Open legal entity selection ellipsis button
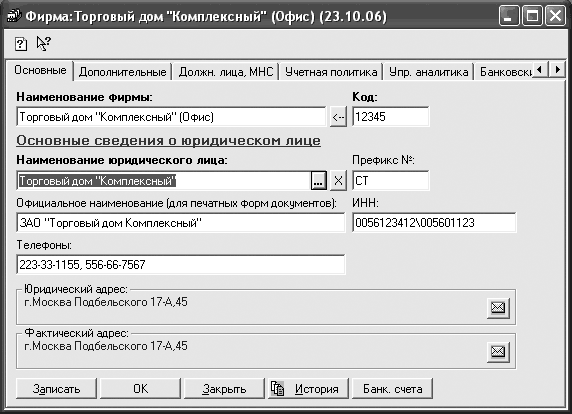Screen dimensions: 572x414 318,181
